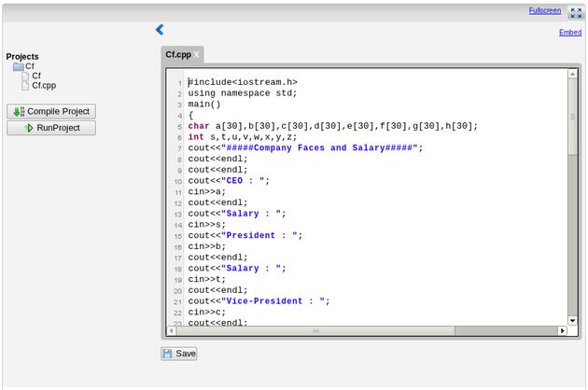Viewport: 588px width, 390px height.
Task: Click the Cf.cpp file icon in tree
Action: [26, 86]
